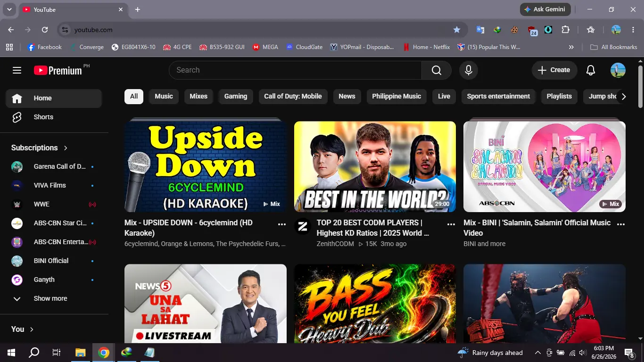The width and height of the screenshot is (644, 362).
Task: Select the Live filter chip
Action: click(444, 96)
